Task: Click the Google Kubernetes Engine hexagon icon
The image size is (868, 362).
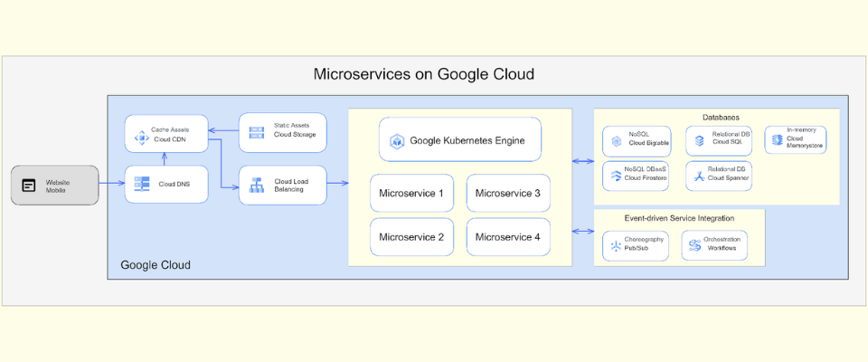Action: coord(397,141)
